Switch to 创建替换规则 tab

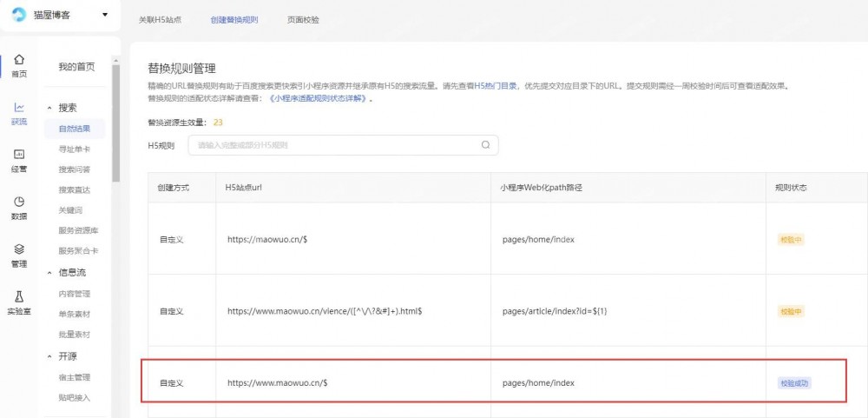point(234,20)
